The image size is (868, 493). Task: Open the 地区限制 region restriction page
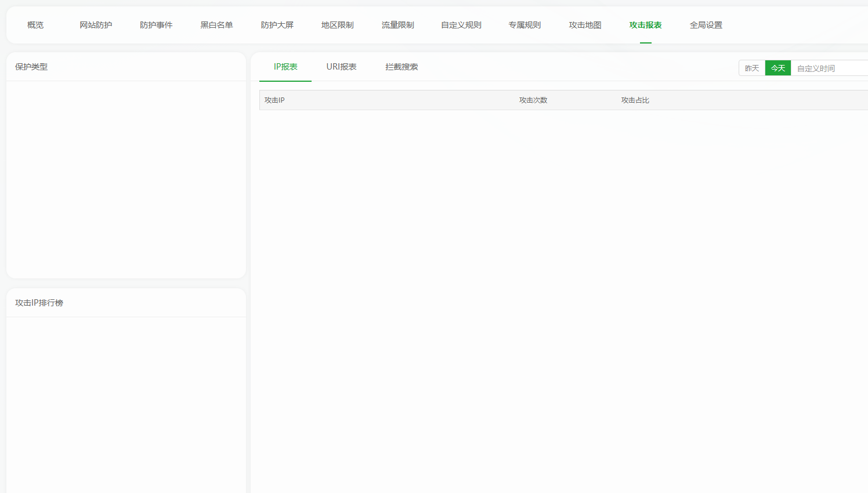click(x=338, y=25)
